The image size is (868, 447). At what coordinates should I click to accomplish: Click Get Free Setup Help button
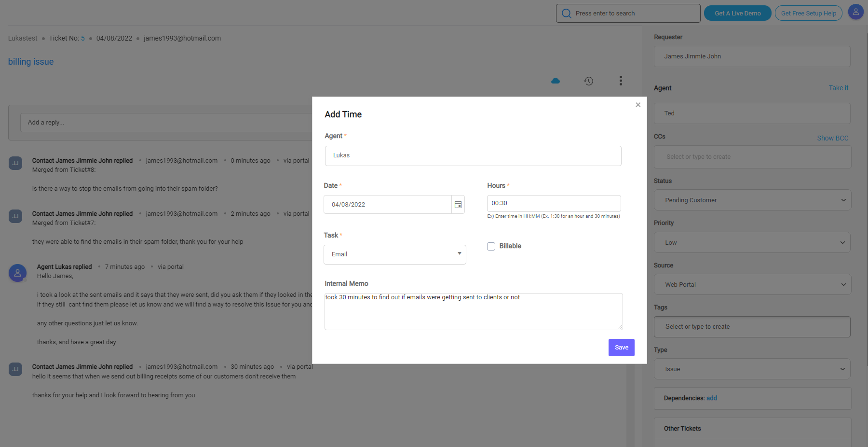(809, 13)
